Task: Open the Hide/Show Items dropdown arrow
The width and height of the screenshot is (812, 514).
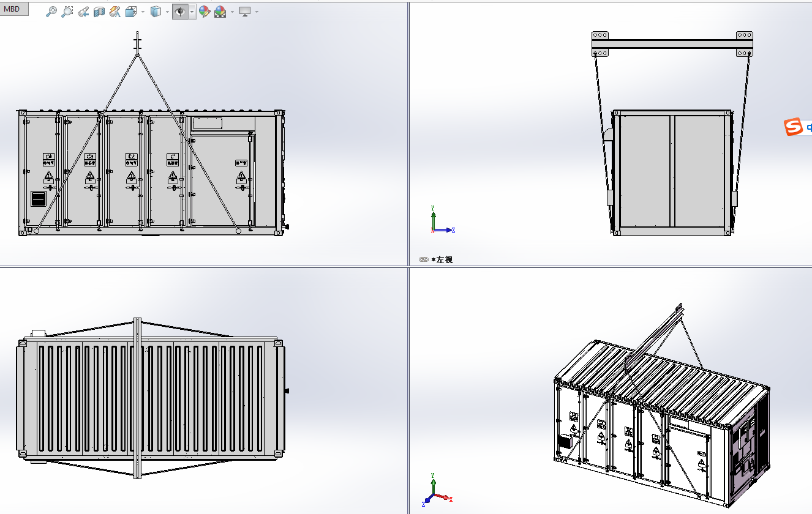Action: 192,12
